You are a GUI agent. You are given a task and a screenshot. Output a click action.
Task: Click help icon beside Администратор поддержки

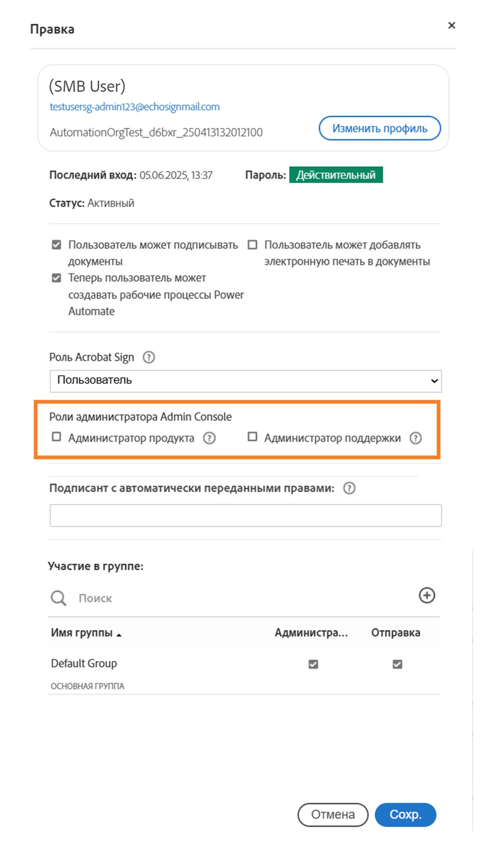tap(415, 438)
